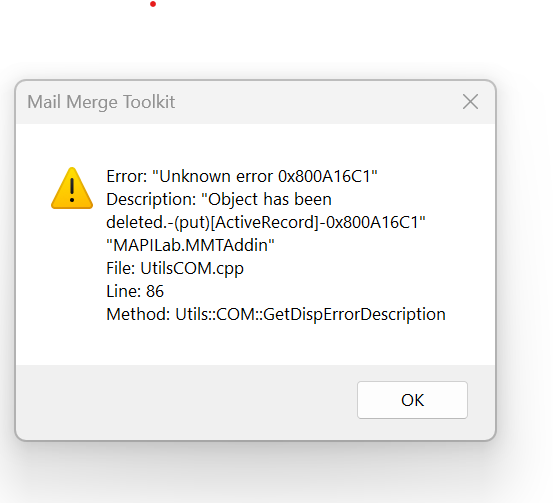Screen dimensions: 553x503
Task: Click the "Object has been" description line
Action: click(x=219, y=199)
